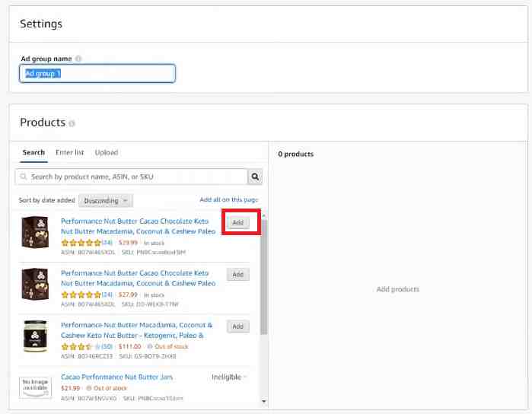Click the info icon beside Ad group name
Image resolution: width=532 pixels, height=414 pixels.
[x=78, y=59]
